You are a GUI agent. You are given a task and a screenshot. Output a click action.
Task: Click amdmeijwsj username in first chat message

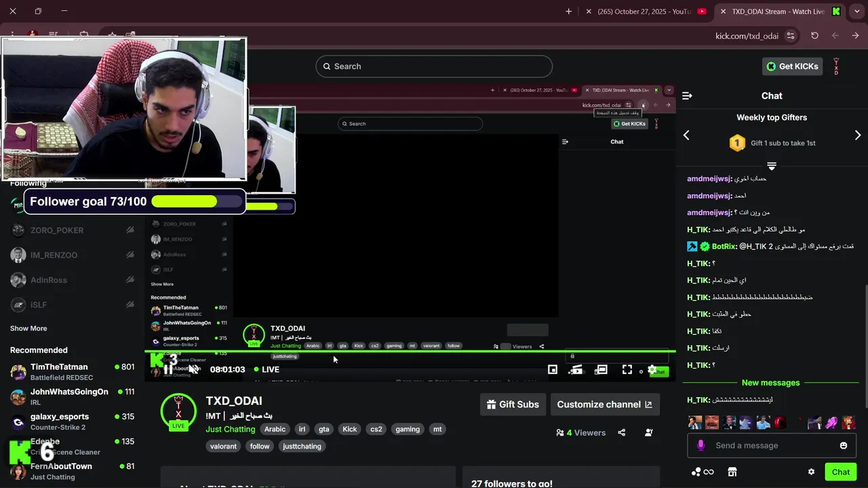(x=709, y=179)
